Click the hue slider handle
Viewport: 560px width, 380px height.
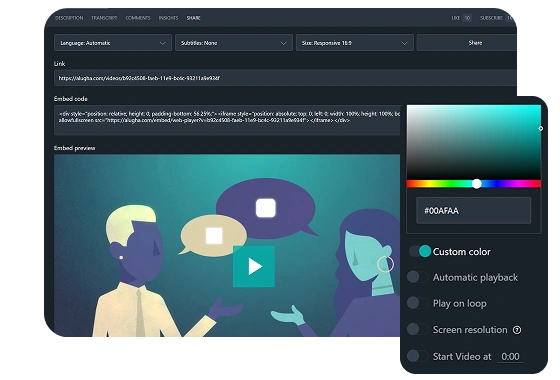pyautogui.click(x=477, y=184)
